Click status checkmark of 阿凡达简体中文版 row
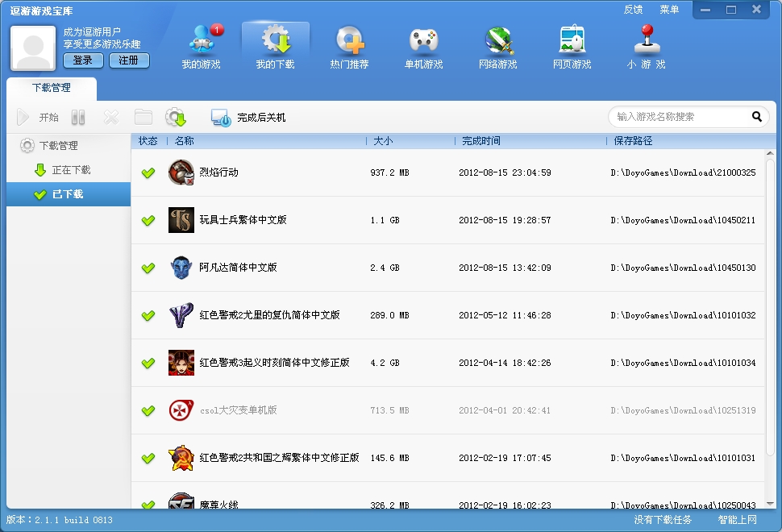 coord(148,268)
